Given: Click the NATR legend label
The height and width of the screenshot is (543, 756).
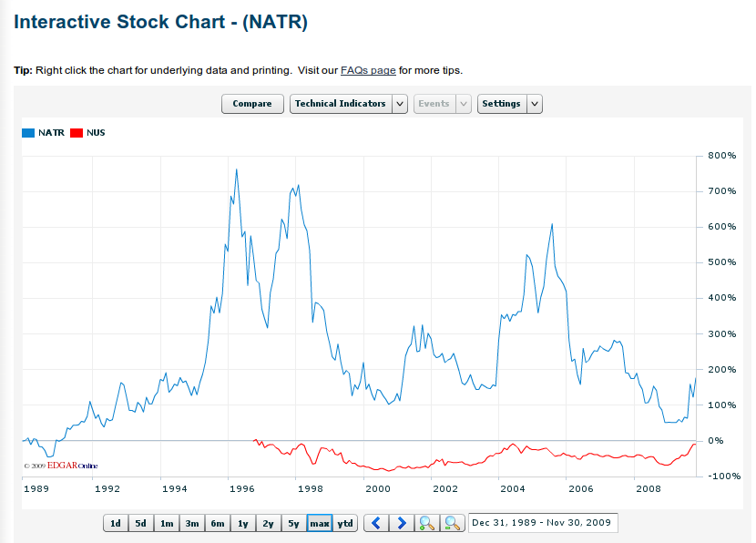Looking at the screenshot, I should pos(52,133).
